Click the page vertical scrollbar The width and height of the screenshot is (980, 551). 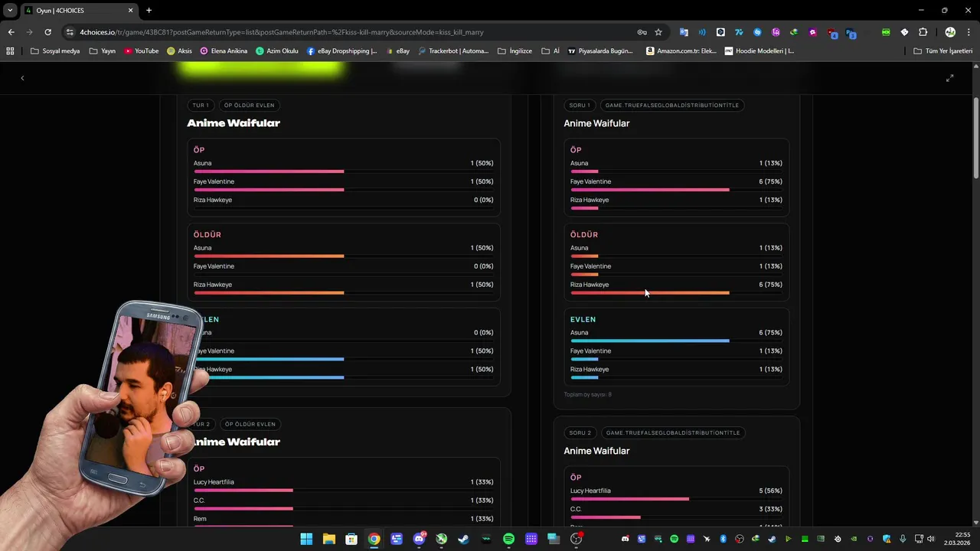click(975, 138)
